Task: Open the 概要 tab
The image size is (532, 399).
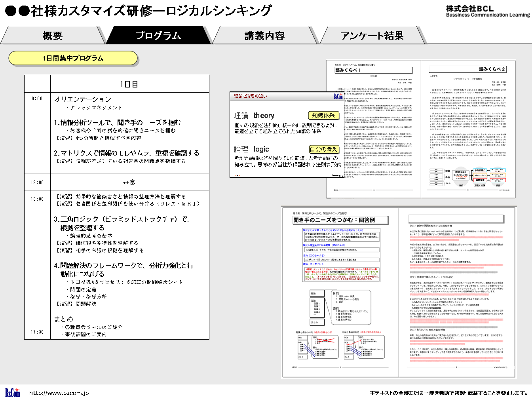Action: pos(53,36)
